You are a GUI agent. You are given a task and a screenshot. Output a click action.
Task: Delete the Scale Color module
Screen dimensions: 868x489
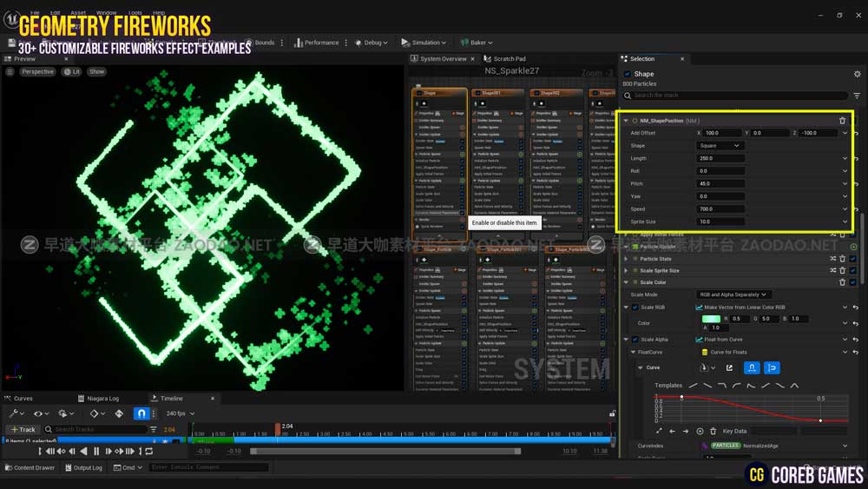tap(843, 282)
